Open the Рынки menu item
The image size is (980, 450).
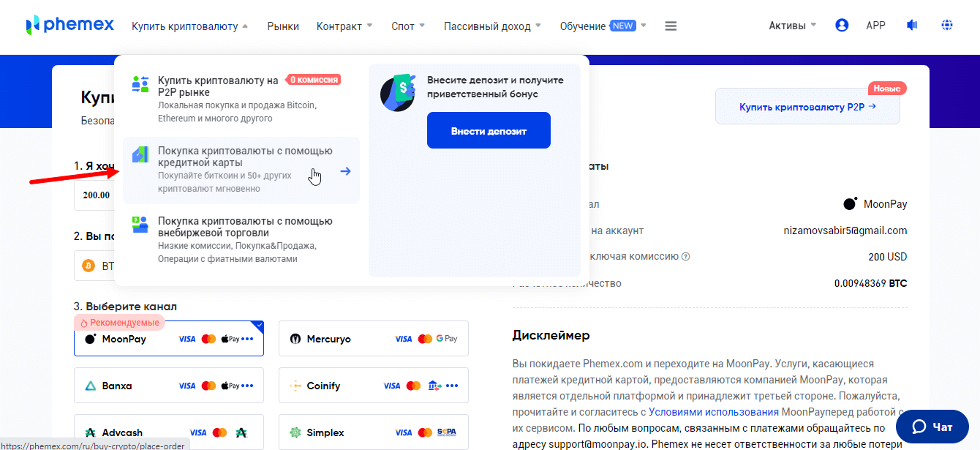(283, 26)
